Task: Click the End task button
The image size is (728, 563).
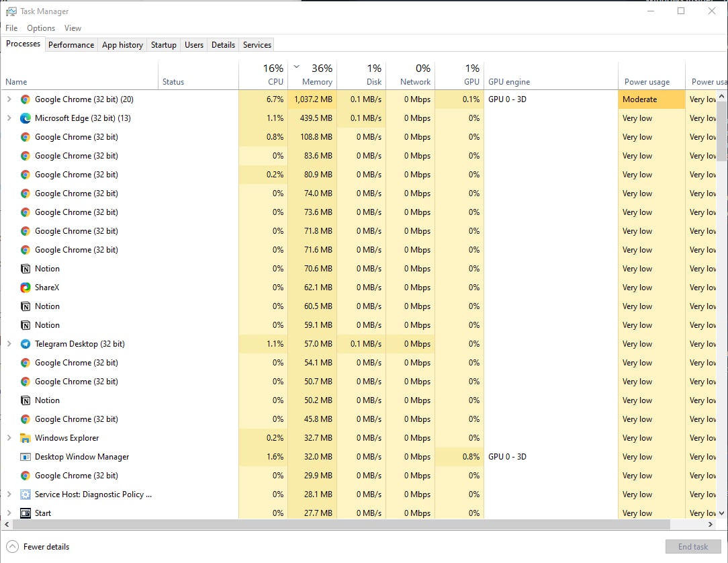Action: point(692,547)
